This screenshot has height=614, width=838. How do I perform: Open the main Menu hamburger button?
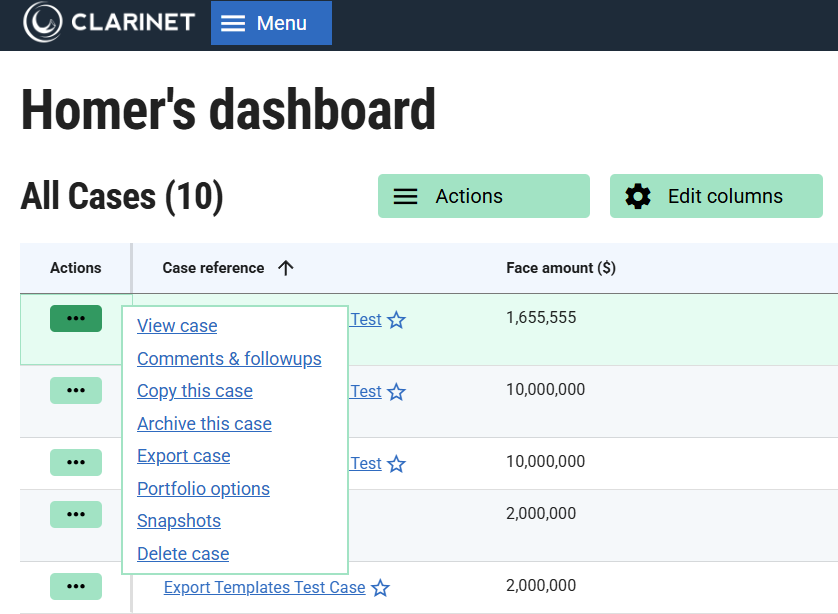pos(270,23)
